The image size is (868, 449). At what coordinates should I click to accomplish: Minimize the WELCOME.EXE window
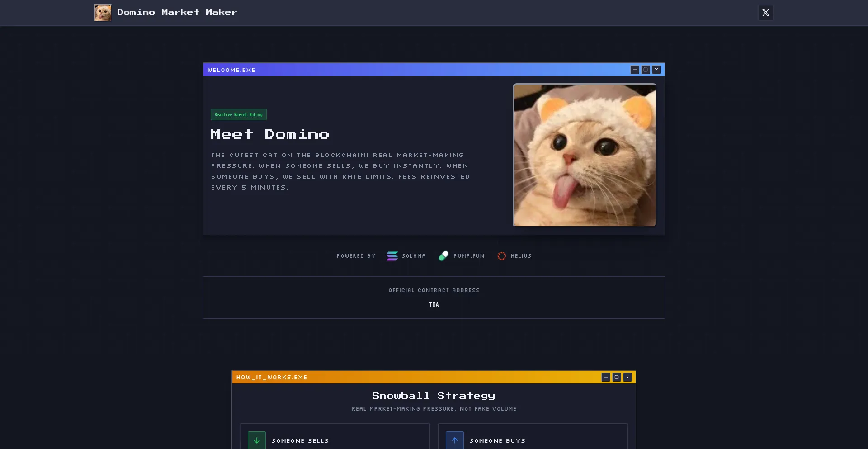pos(635,70)
